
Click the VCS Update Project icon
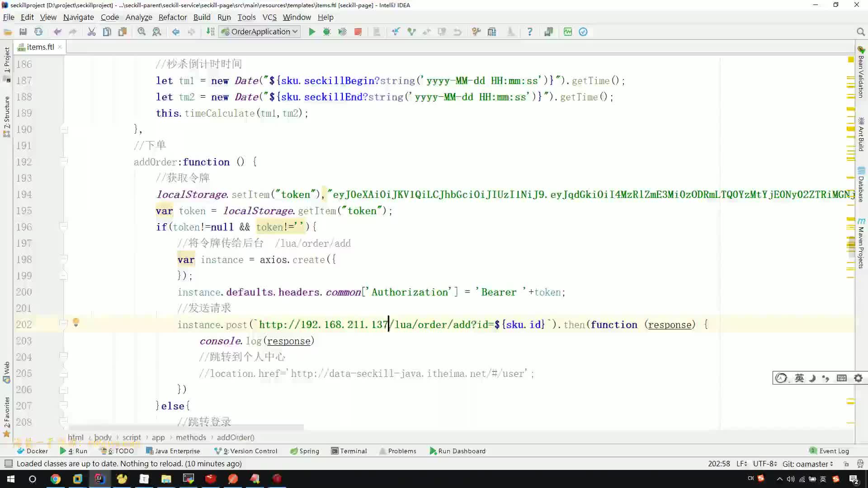(x=396, y=32)
